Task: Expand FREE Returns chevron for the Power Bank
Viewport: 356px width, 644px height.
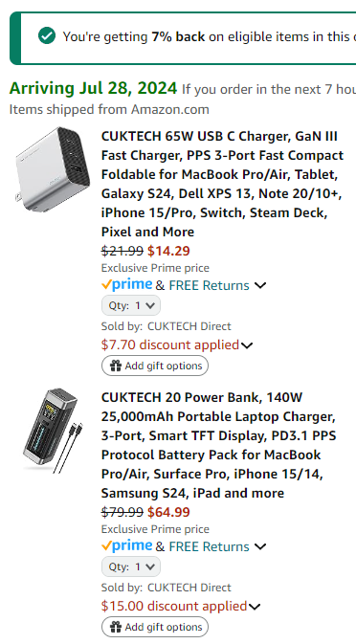Action: coord(260,546)
